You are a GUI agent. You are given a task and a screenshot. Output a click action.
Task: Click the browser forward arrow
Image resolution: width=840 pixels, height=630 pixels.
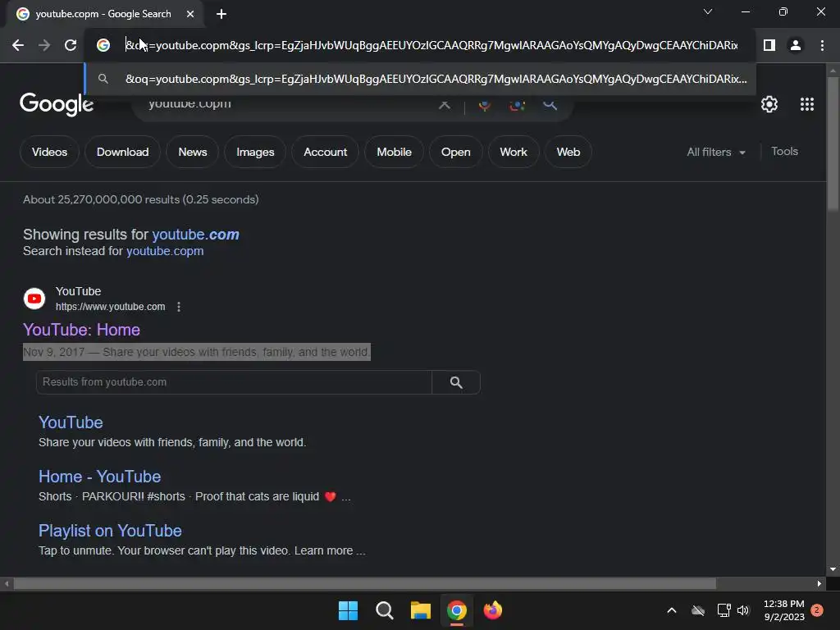pyautogui.click(x=44, y=46)
